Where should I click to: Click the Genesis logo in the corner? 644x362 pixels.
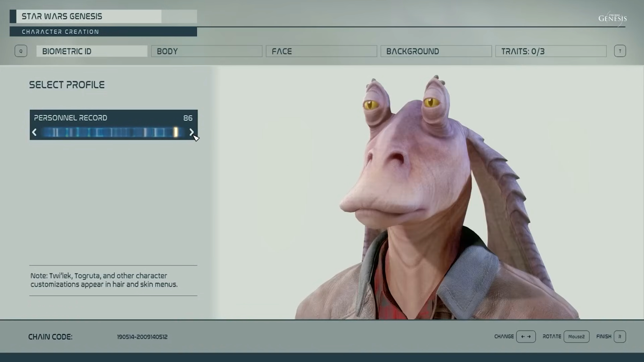pos(612,18)
